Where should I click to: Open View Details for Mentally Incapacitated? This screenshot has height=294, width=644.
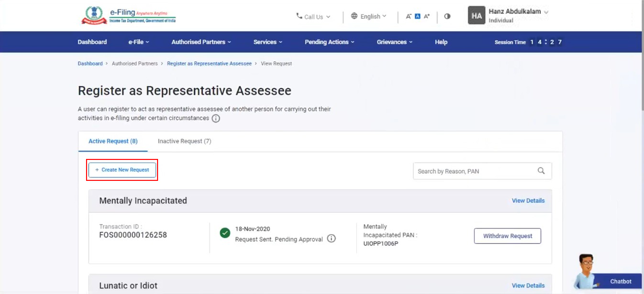click(x=528, y=201)
